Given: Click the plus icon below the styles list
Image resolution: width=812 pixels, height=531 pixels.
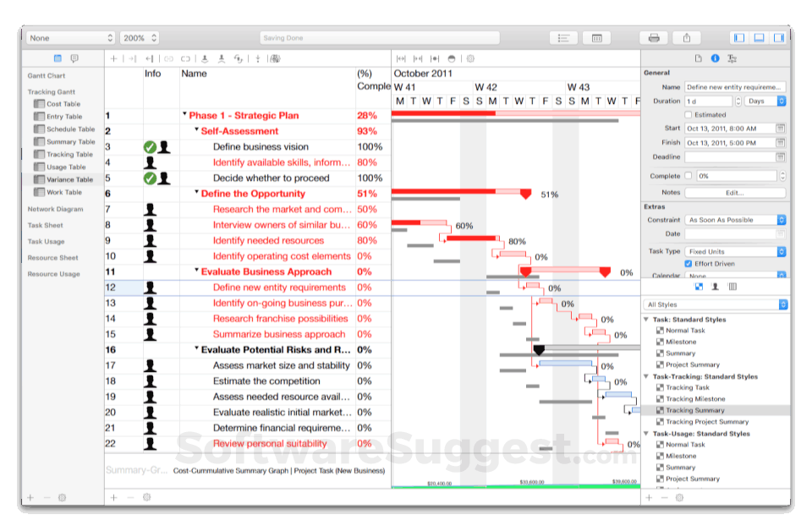Looking at the screenshot, I should click(649, 498).
